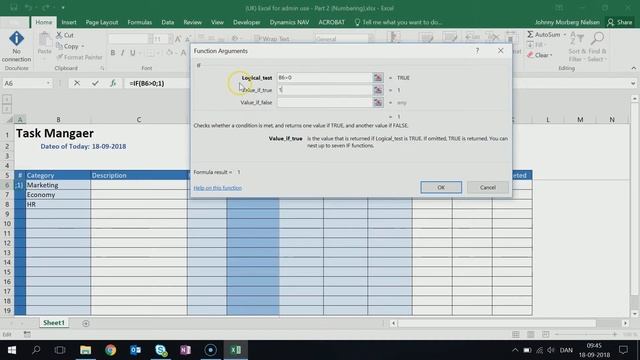Toggle Bold formatting in Font group
The image size is (640, 360).
(x=113, y=53)
